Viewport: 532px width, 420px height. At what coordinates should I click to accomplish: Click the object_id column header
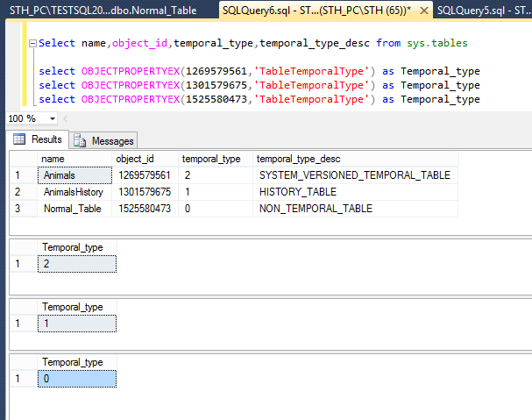coord(145,159)
